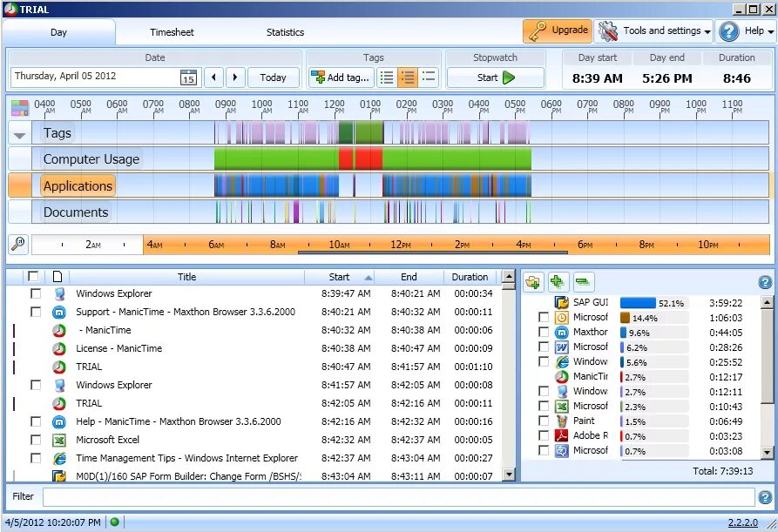Click the Internet Explorer icon in Time Management row
The height and width of the screenshot is (532, 778).
coord(59,458)
